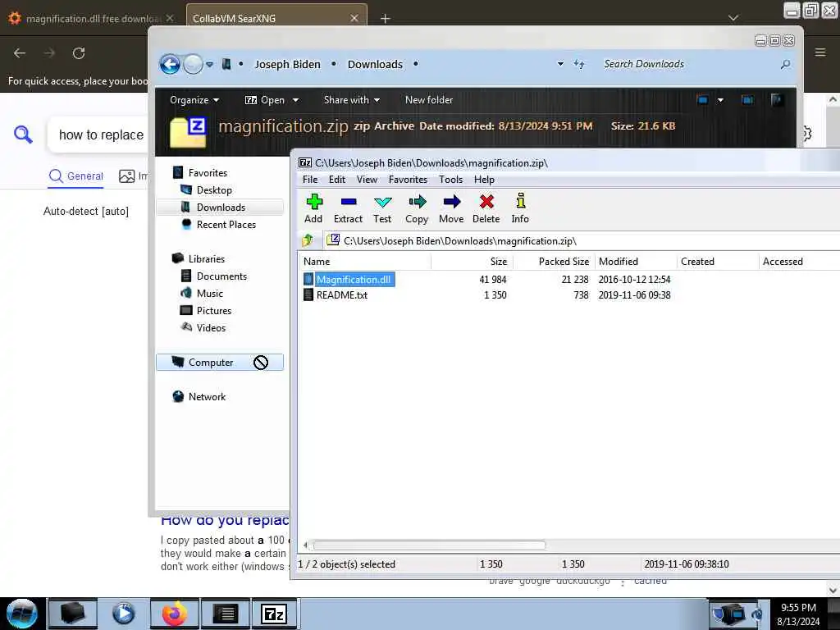Open browser hamburger menu
840x630 pixels.
click(820, 52)
